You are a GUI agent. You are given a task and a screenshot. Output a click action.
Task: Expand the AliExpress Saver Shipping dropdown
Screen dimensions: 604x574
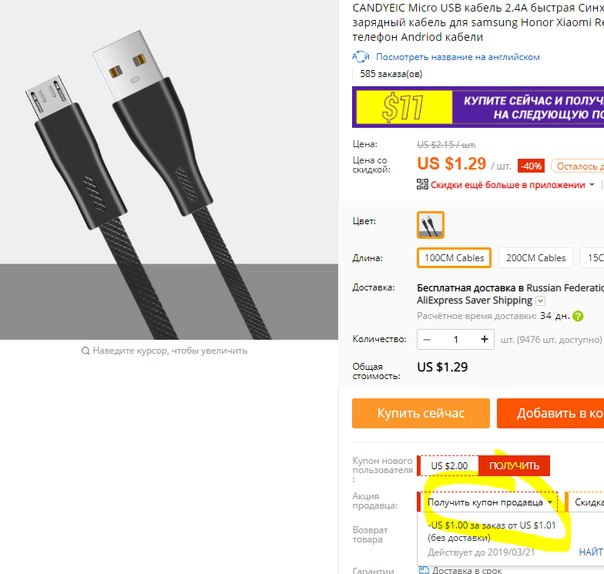pos(540,301)
